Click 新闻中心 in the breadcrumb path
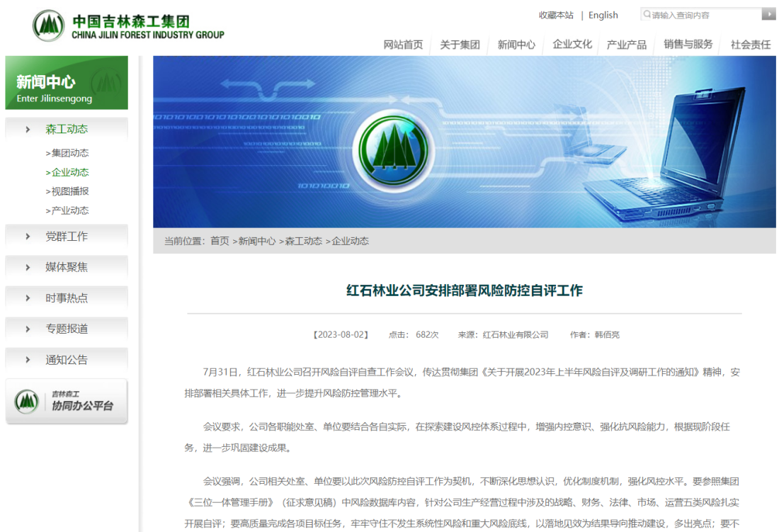The width and height of the screenshot is (779, 532). pyautogui.click(x=257, y=241)
